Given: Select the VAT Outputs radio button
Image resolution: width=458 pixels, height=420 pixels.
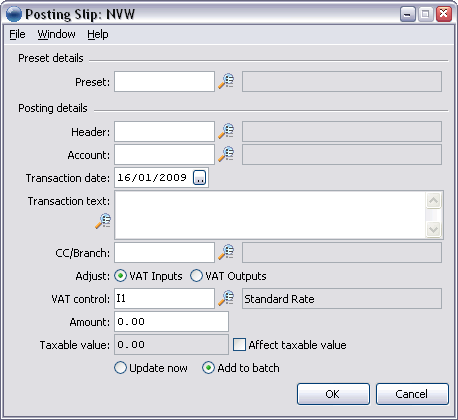Looking at the screenshot, I should [196, 276].
